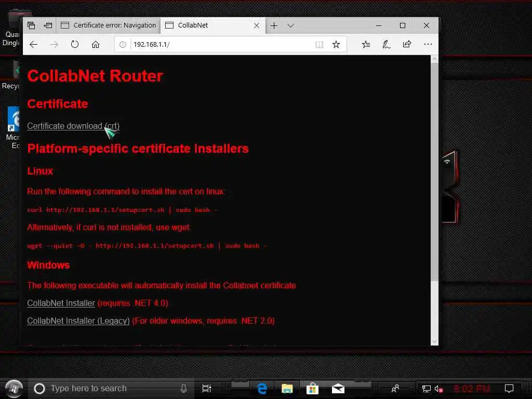532x399 pixels.
Task: Open the Favorites hub
Action: 366,45
